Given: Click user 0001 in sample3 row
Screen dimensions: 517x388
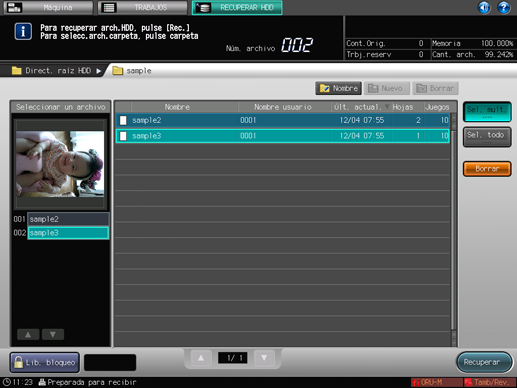Looking at the screenshot, I should (x=248, y=136).
